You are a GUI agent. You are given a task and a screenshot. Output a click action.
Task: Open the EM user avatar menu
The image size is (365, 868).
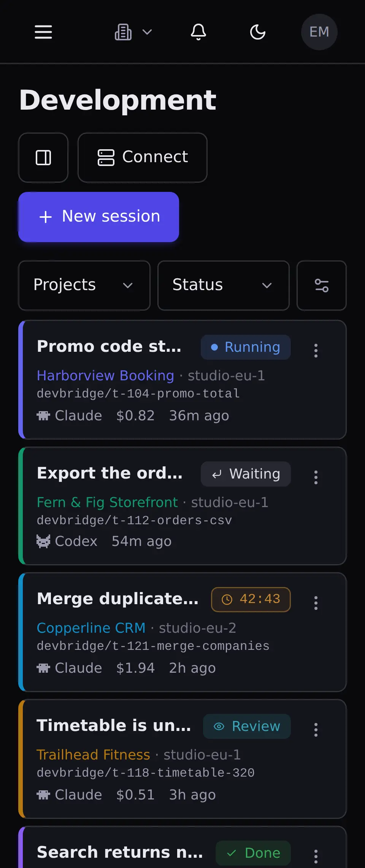[319, 32]
